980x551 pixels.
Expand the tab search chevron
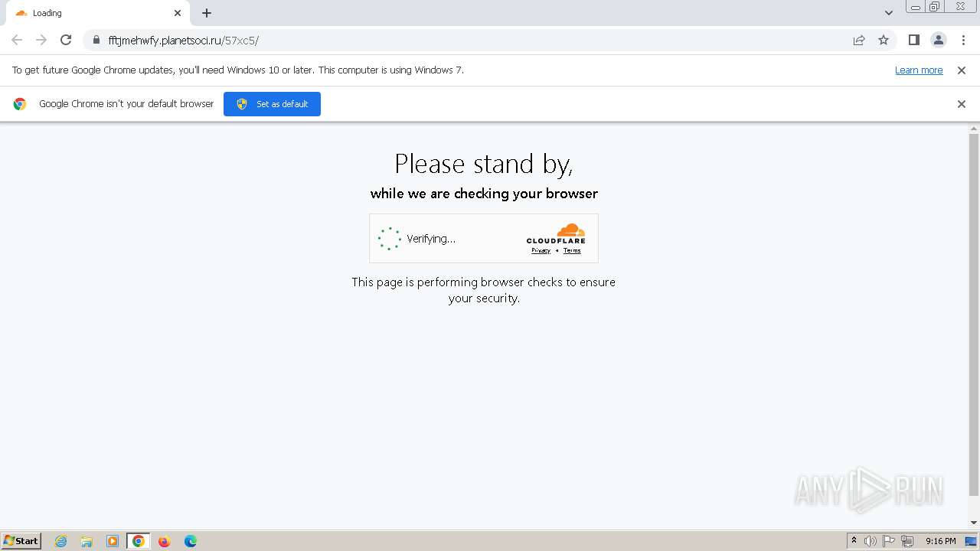coord(888,13)
